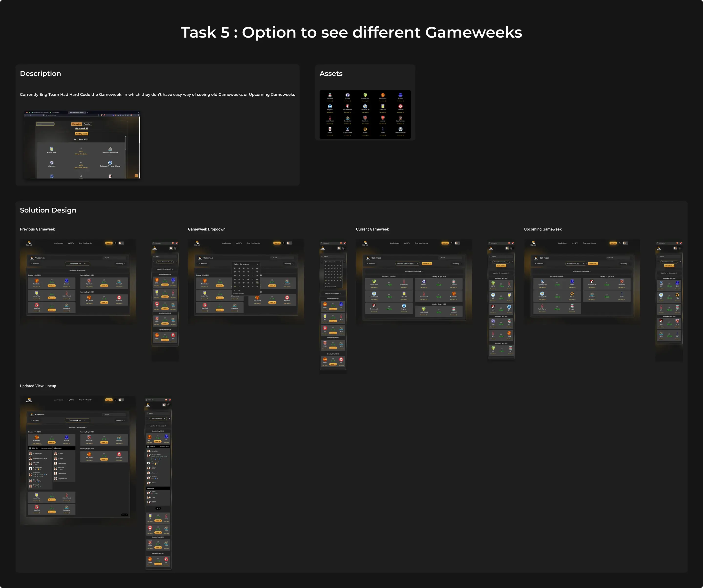Screen dimensions: 703x588
Task: Click orange scroll-to-top icon in Description screenshot
Action: [136, 176]
